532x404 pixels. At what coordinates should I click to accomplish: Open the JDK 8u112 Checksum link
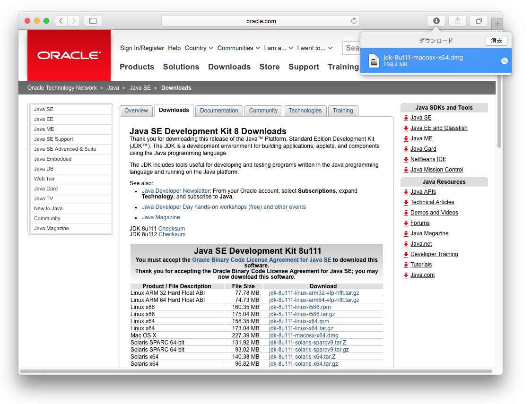click(172, 234)
